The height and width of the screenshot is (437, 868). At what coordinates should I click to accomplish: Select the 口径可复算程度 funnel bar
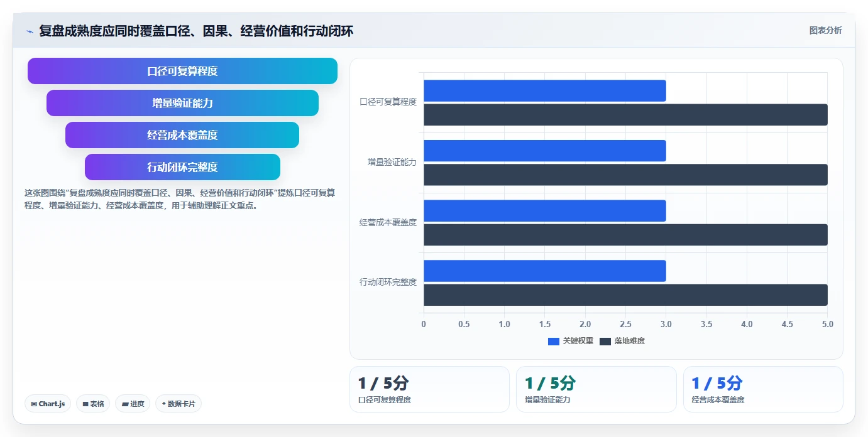pos(182,71)
